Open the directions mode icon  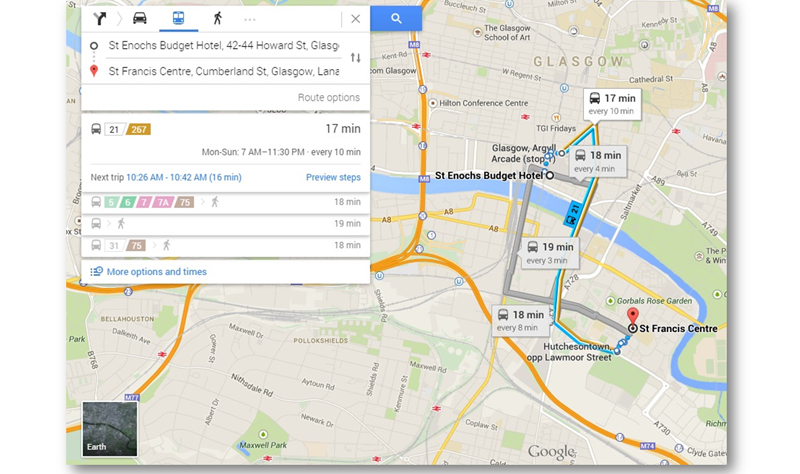click(99, 19)
